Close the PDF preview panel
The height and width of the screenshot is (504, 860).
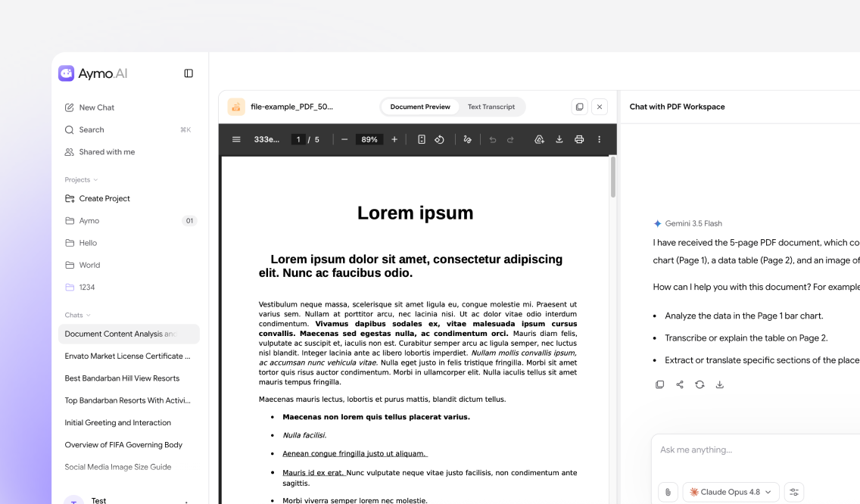tap(600, 107)
